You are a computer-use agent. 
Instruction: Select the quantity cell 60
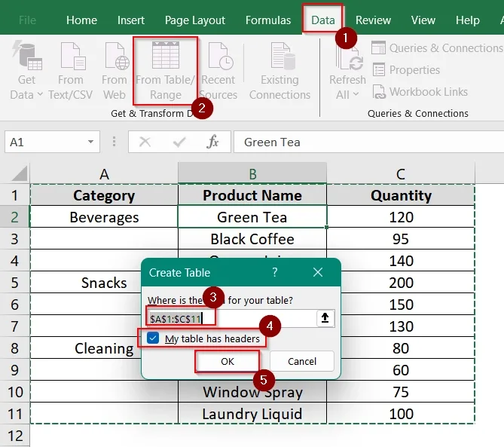[x=401, y=370]
